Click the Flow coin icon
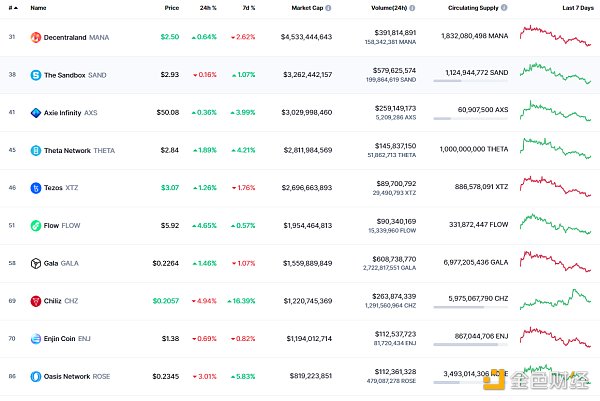 [x=36, y=226]
